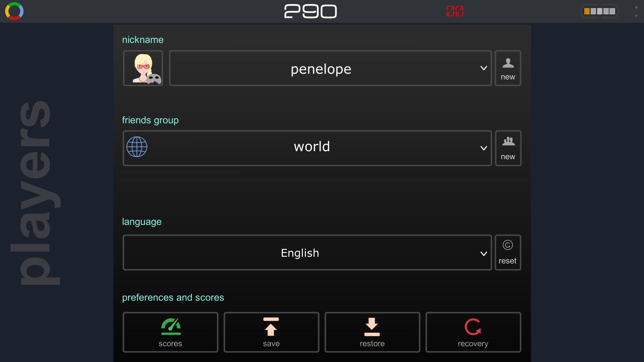644x362 pixels.
Task: Click the colorful ring logo icon
Action: 14,11
